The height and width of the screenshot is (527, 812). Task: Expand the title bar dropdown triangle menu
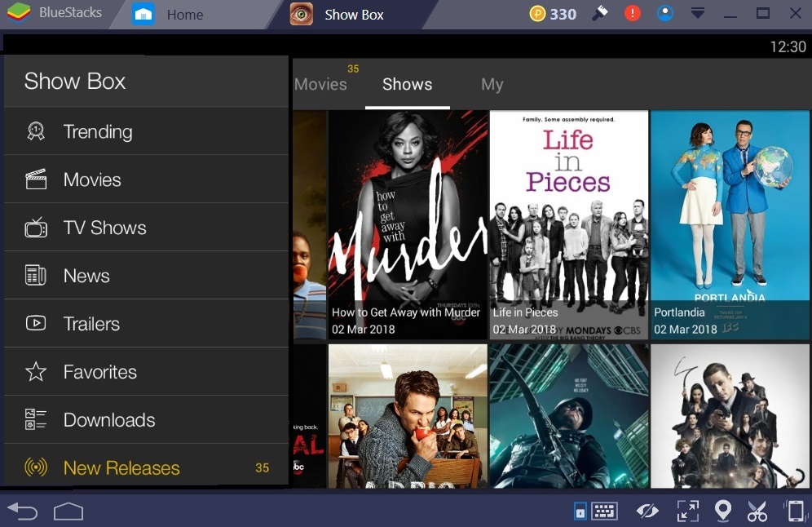click(698, 13)
